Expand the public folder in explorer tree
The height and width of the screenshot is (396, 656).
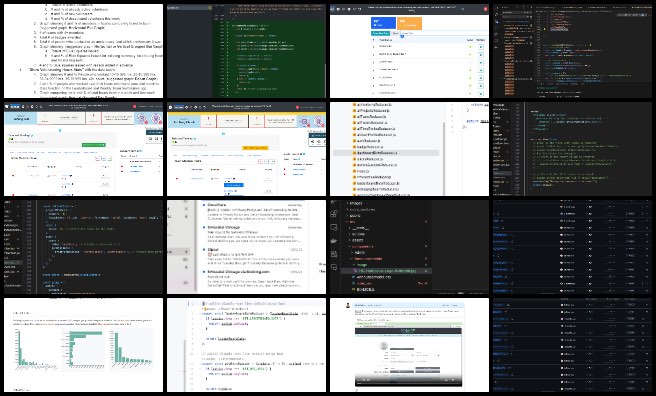356,215
